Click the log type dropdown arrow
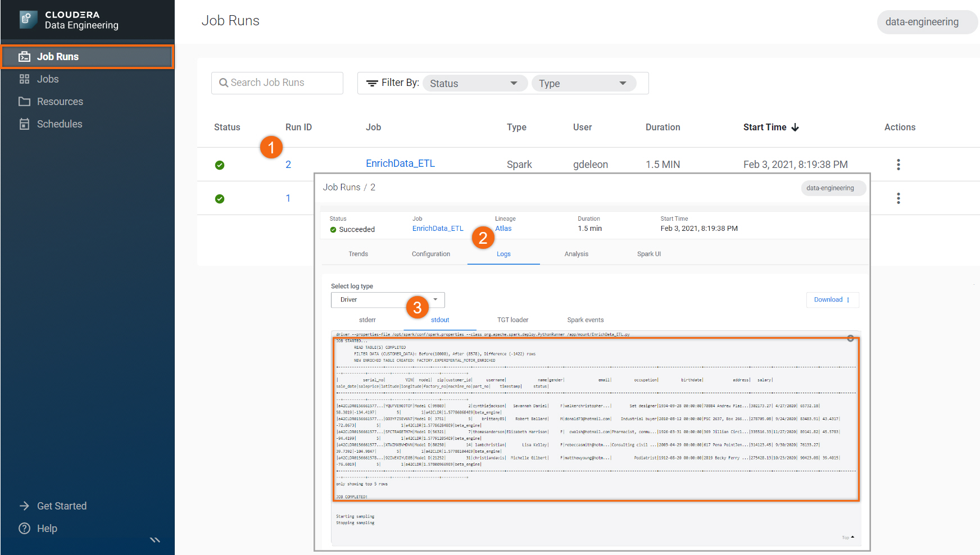Image resolution: width=980 pixels, height=555 pixels. (435, 299)
